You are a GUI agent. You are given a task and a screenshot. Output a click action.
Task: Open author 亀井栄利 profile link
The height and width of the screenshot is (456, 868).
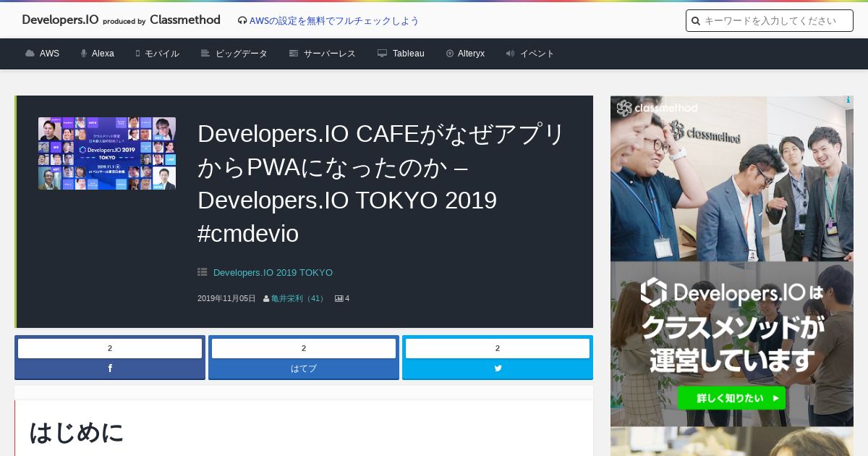coord(299,298)
